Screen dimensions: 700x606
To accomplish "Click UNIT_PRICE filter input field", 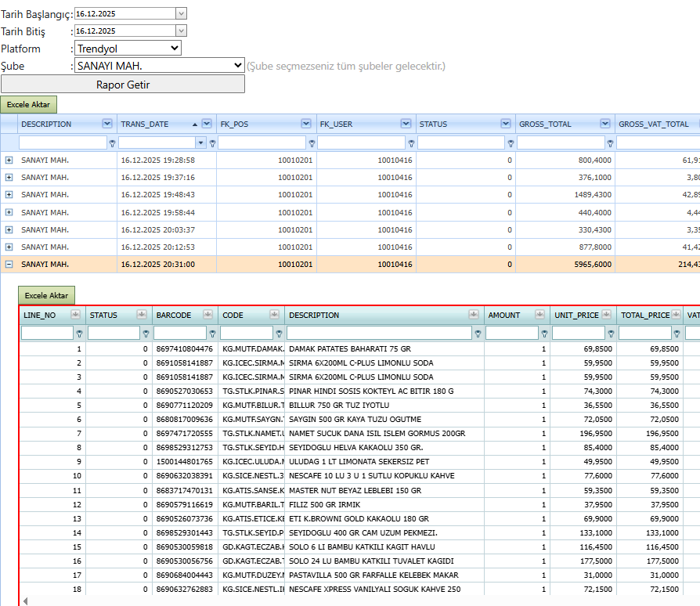I will pos(579,333).
